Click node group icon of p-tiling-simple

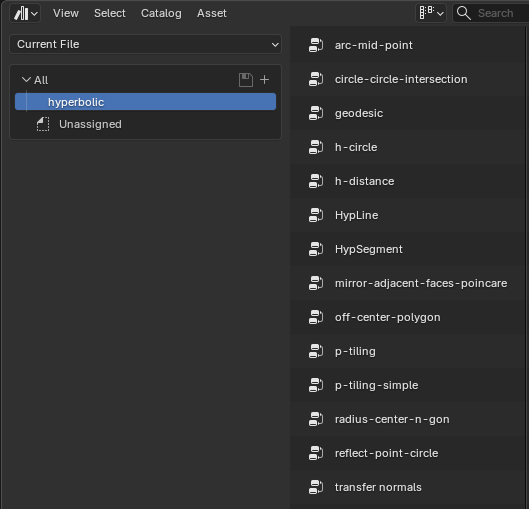(316, 385)
